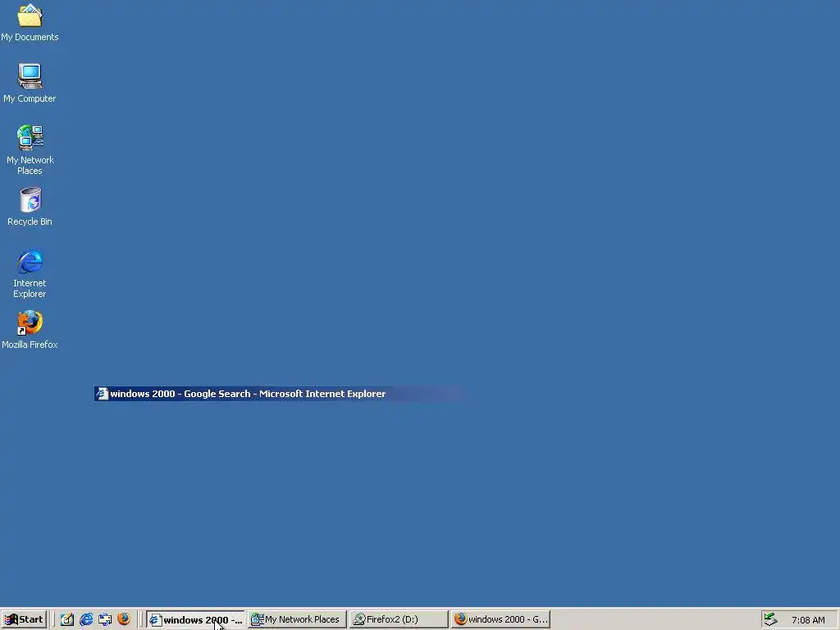840x630 pixels.
Task: Select the My Computer desktop icon
Action: point(30,83)
